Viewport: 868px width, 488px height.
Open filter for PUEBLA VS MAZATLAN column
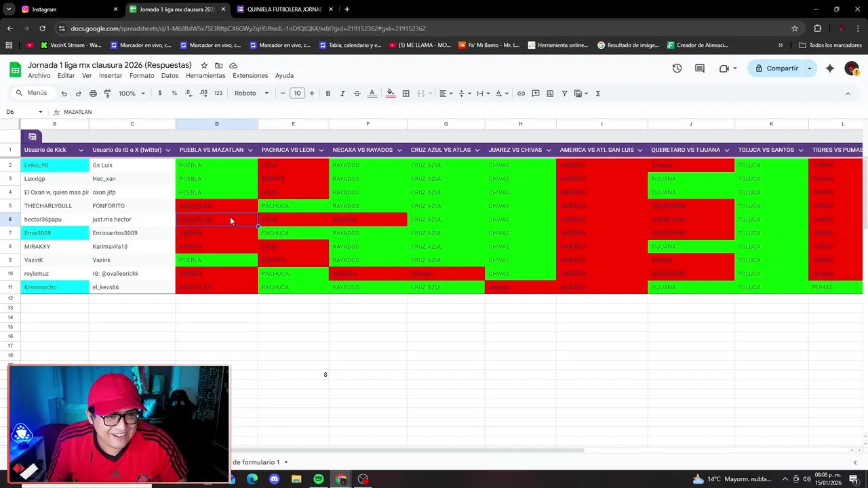click(x=250, y=150)
